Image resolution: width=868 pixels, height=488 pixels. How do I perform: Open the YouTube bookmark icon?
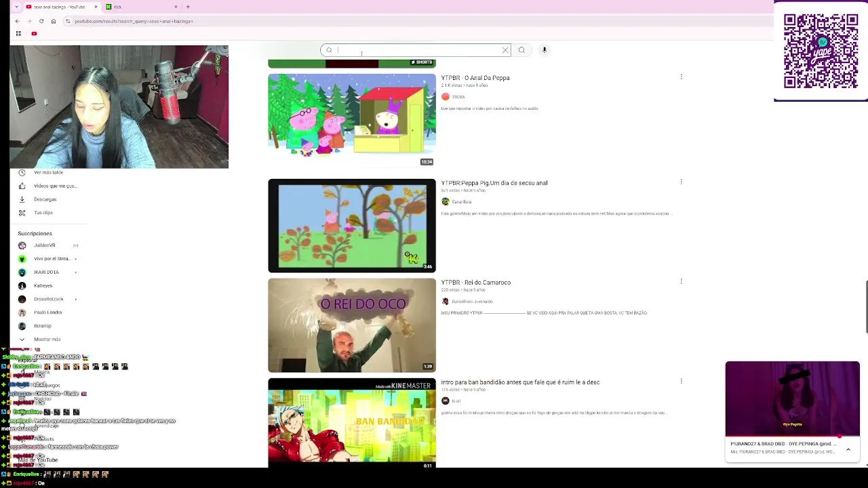tap(34, 33)
